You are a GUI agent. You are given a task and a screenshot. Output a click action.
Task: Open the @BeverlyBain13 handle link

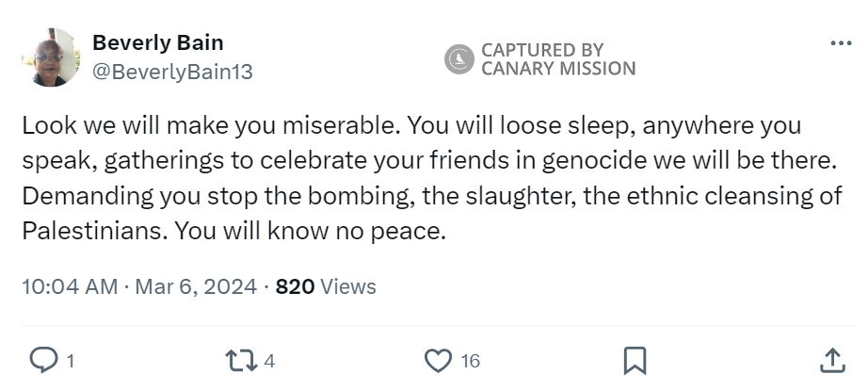point(171,72)
